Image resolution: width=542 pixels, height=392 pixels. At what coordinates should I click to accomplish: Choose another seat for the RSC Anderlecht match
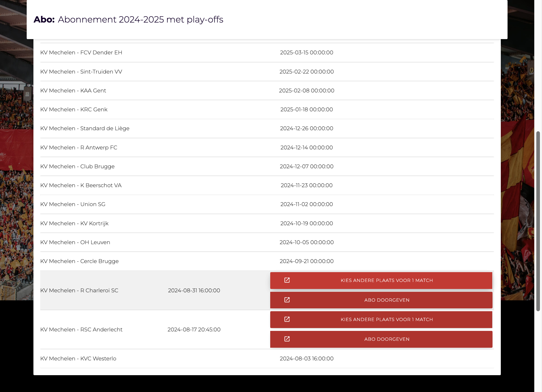click(x=381, y=320)
